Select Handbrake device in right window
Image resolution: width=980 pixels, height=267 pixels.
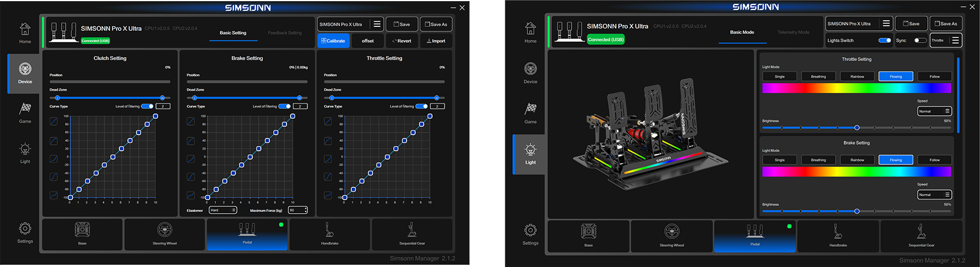point(838,236)
